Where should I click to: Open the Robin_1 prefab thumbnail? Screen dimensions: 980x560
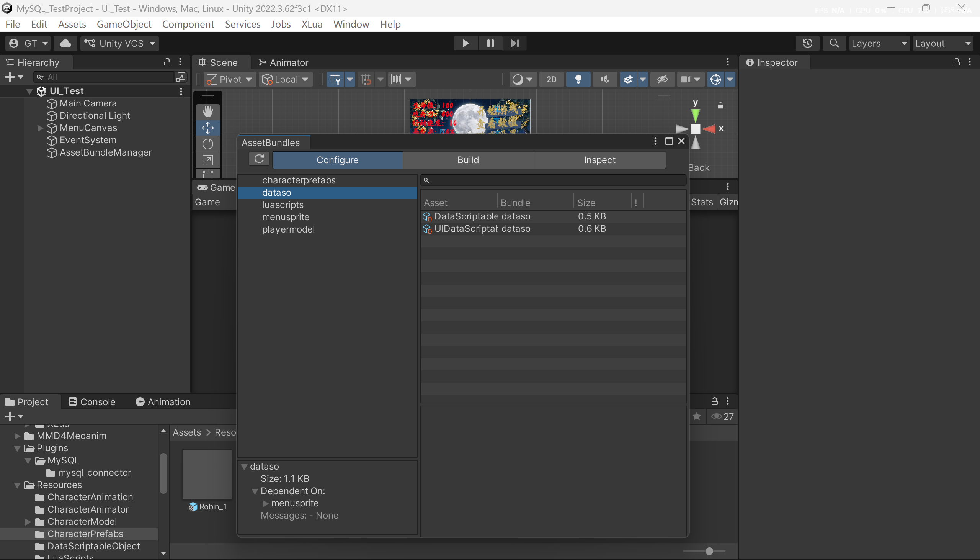[x=207, y=474]
